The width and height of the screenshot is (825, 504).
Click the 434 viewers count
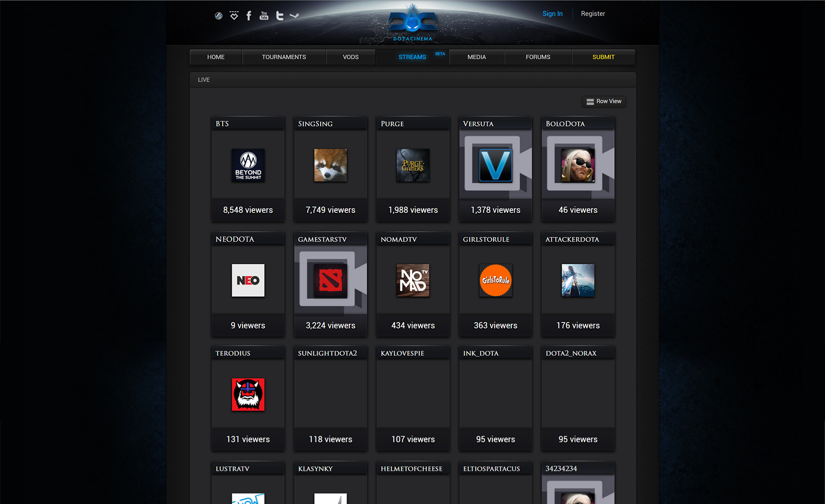pos(413,325)
